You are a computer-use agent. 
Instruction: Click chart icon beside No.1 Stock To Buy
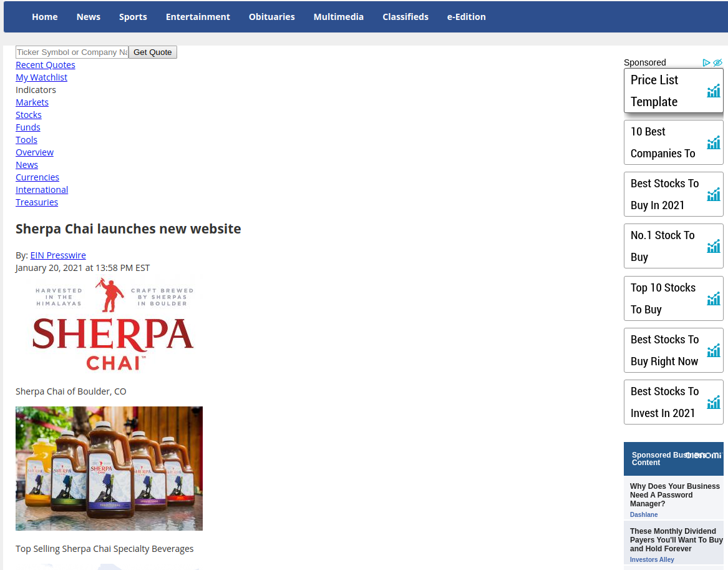713,247
